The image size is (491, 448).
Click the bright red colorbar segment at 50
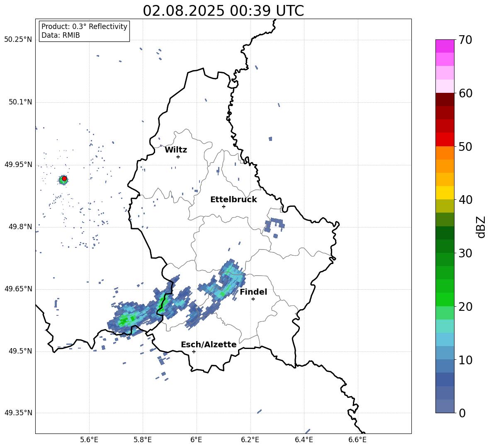[x=445, y=140]
